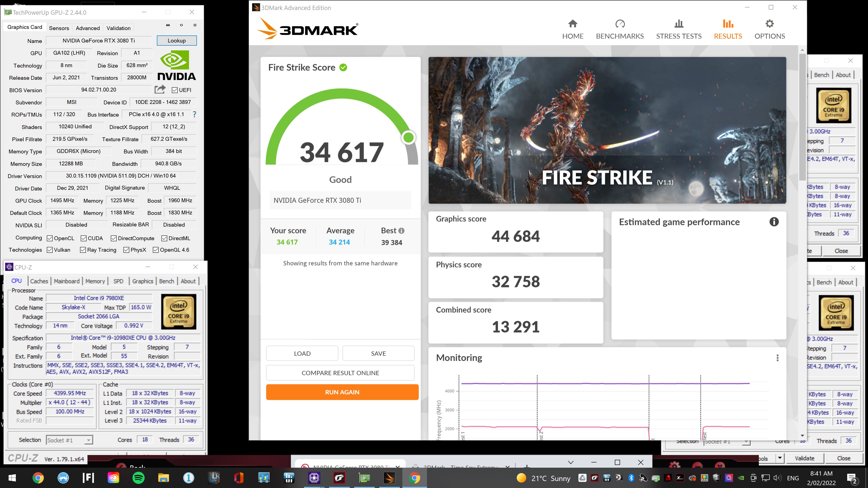Viewport: 868px width, 488px height.
Task: Click the Intel Core i9 Extreme logo in CPU-Z
Action: pos(179,312)
